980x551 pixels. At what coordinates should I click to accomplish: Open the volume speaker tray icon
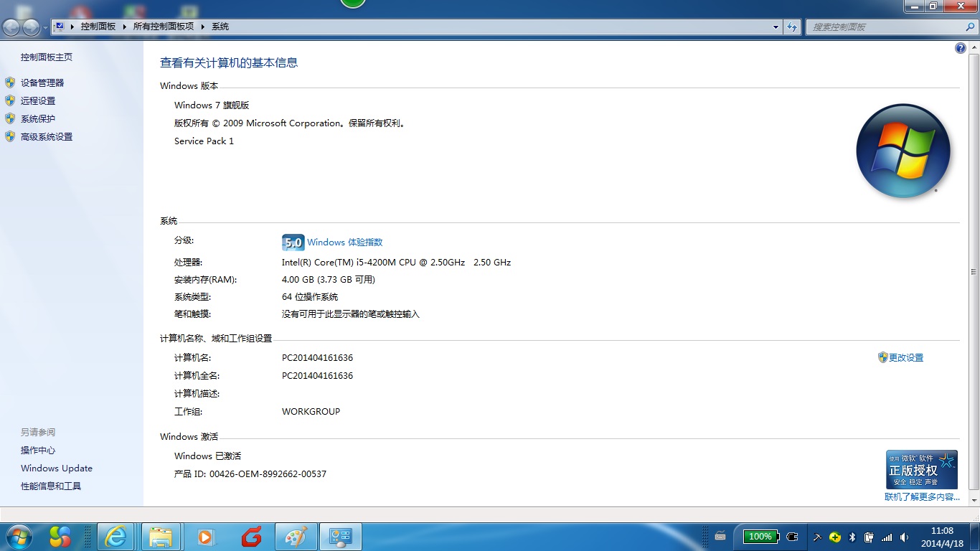(904, 537)
